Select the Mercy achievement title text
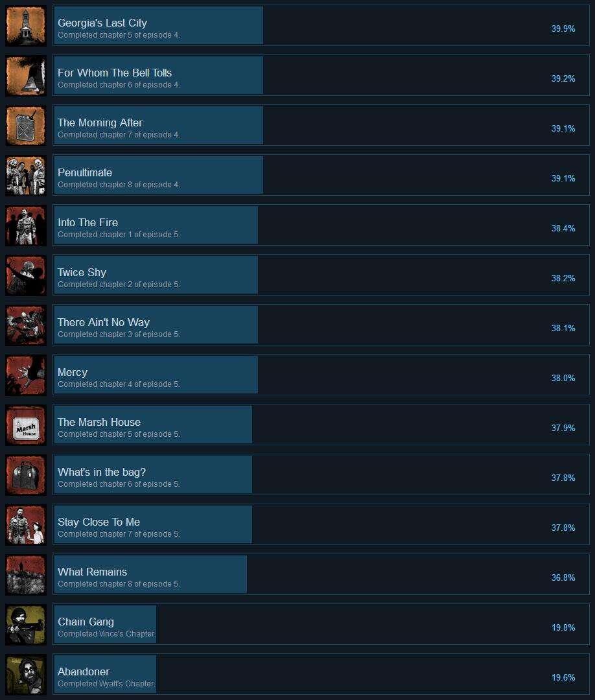This screenshot has width=595, height=700. (73, 372)
